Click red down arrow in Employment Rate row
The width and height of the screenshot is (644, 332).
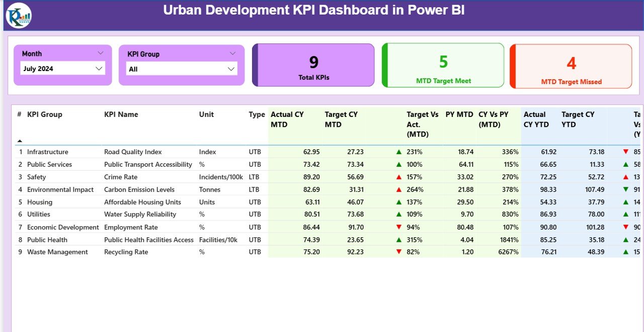pos(399,227)
